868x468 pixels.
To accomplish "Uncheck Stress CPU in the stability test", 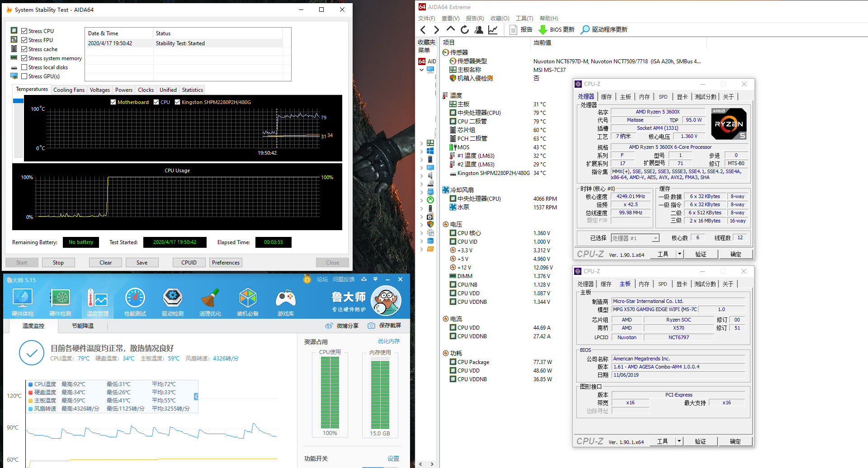I will click(x=24, y=30).
